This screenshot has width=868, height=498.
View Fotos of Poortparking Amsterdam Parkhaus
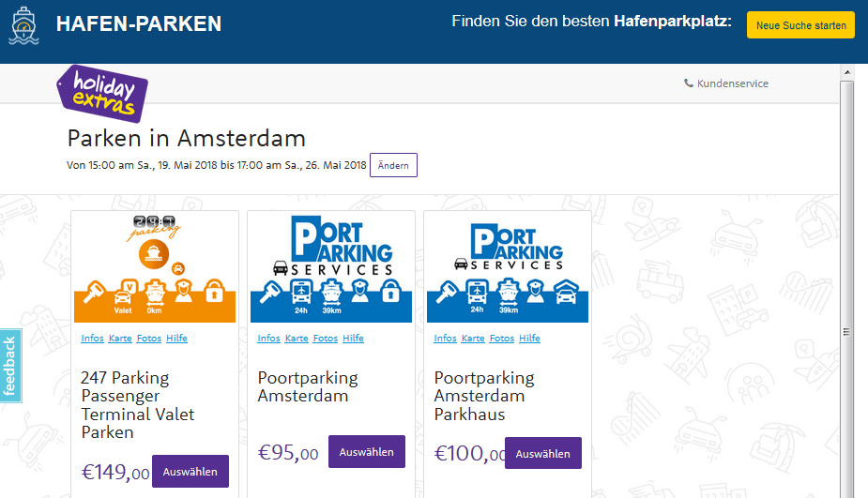click(x=501, y=338)
